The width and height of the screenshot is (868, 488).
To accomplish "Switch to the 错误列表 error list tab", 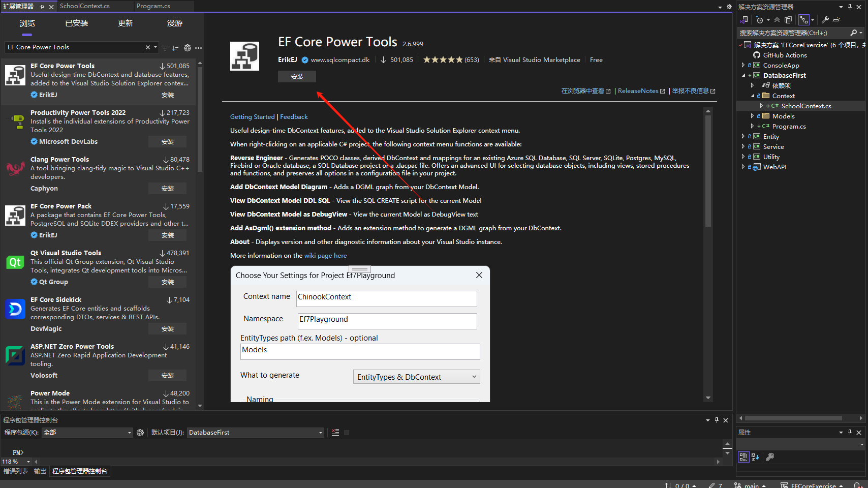I will (x=16, y=471).
